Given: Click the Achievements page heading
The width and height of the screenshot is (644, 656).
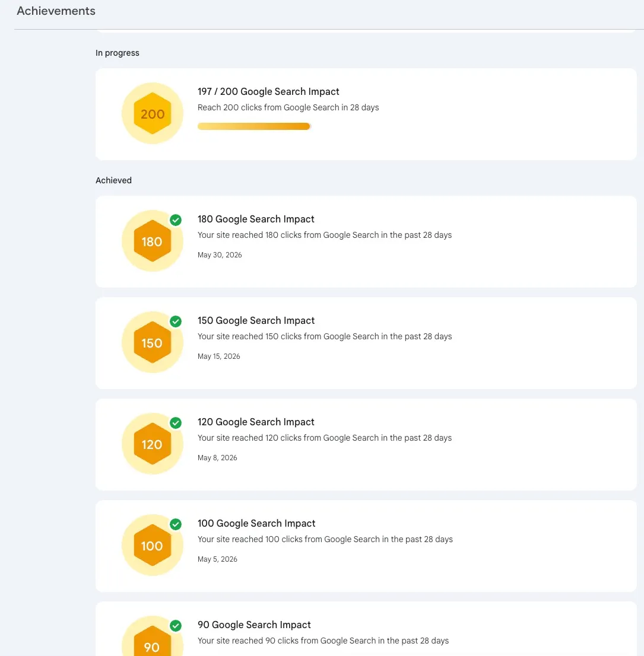Looking at the screenshot, I should pos(56,11).
